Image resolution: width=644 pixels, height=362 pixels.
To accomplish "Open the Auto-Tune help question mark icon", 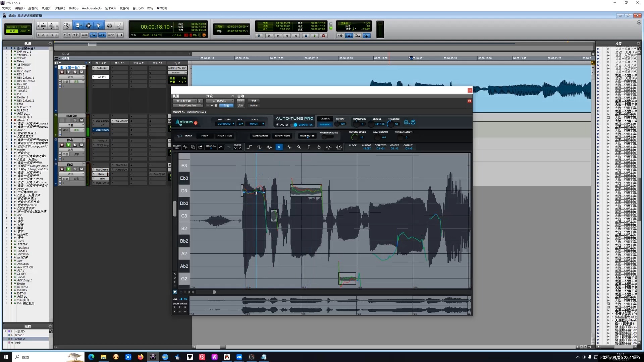I will pos(413,122).
